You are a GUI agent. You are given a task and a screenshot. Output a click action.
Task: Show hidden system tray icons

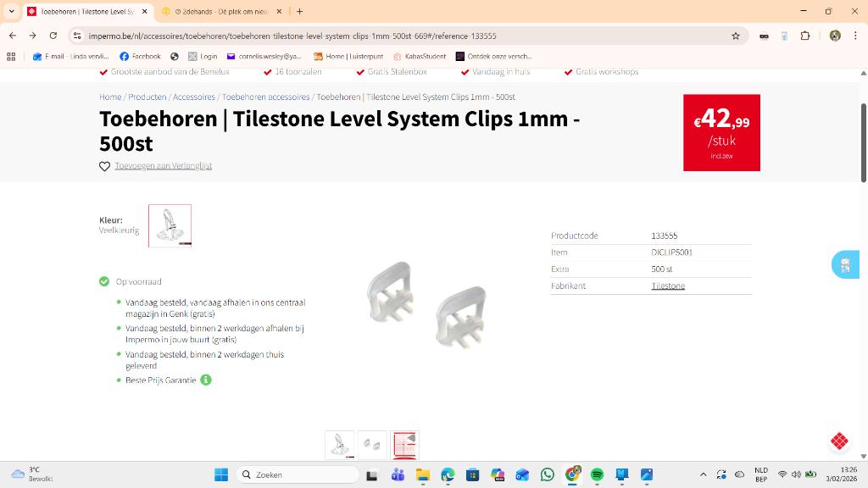point(703,474)
